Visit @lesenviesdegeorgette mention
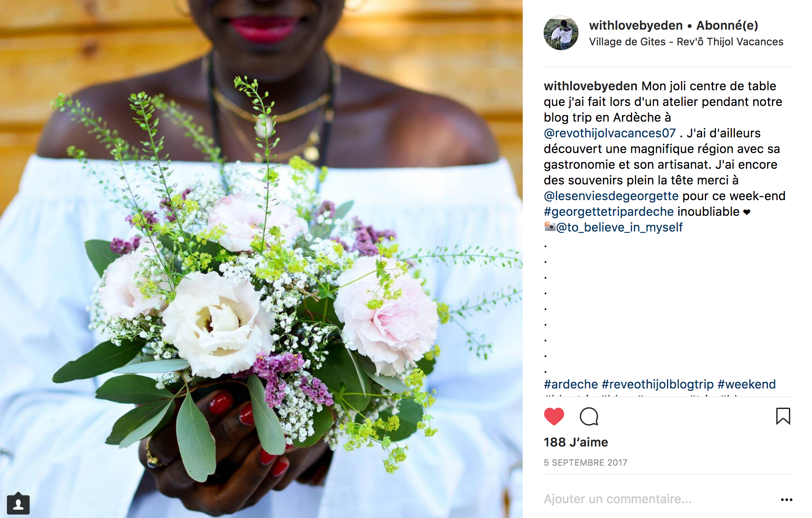The image size is (812, 518). click(611, 196)
